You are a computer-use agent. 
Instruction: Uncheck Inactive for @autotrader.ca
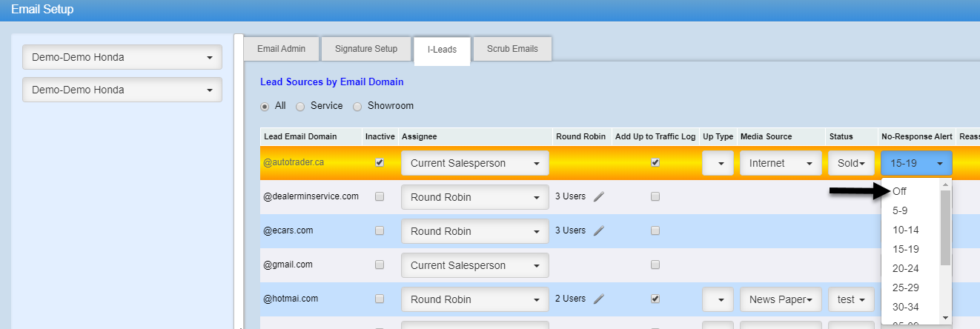click(x=380, y=163)
